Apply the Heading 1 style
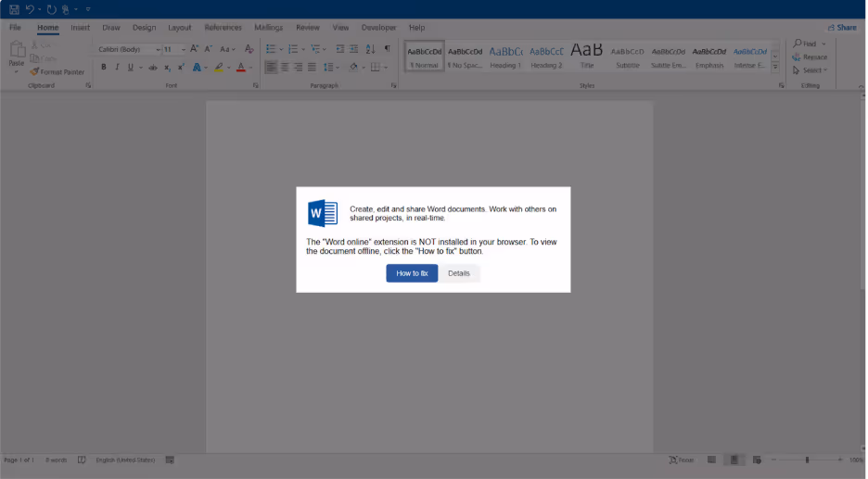Image resolution: width=868 pixels, height=479 pixels. pos(505,57)
